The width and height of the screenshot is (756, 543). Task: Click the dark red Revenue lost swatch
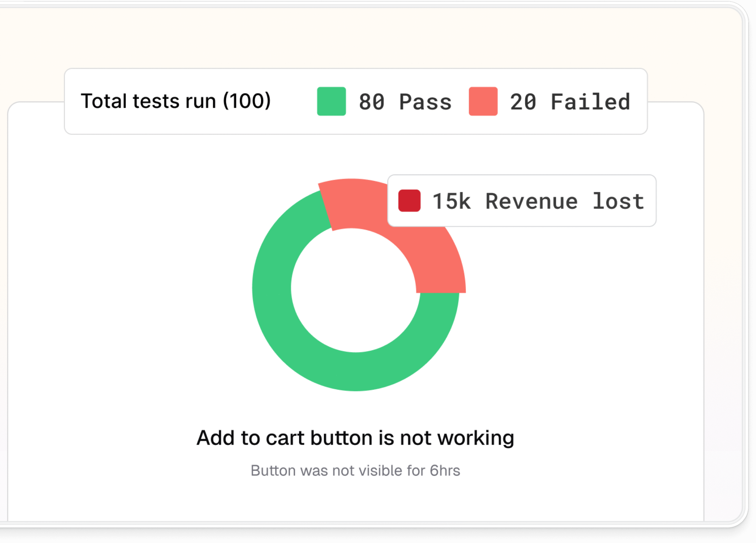click(409, 201)
